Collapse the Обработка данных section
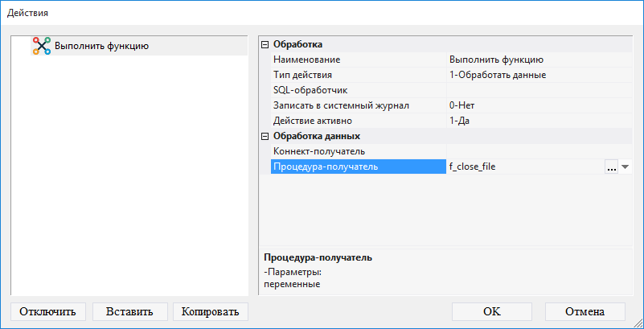The width and height of the screenshot is (644, 329). pos(265,136)
